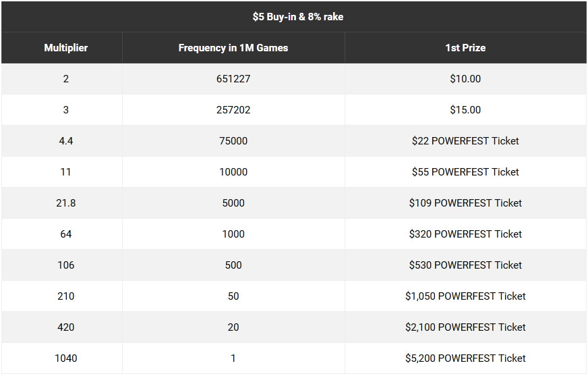588x376 pixels.
Task: Click the '$5,200 POWERFEST Ticket' top prize
Action: click(x=465, y=358)
